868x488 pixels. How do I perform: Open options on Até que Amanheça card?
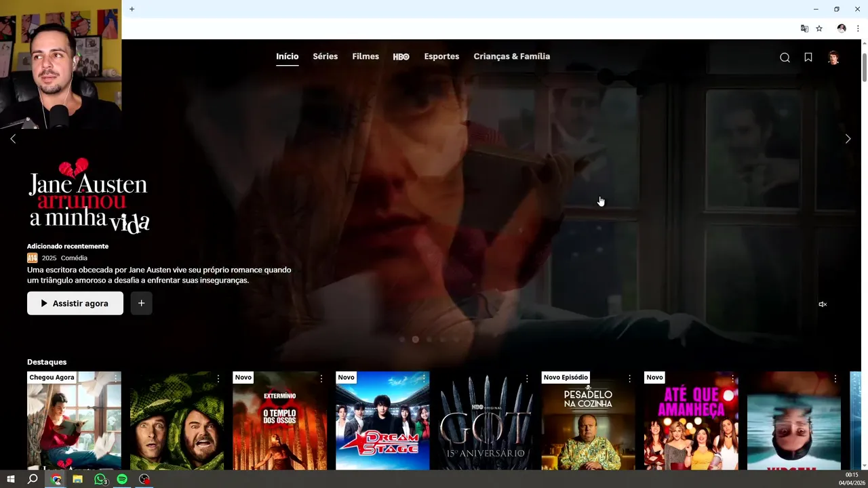point(732,378)
